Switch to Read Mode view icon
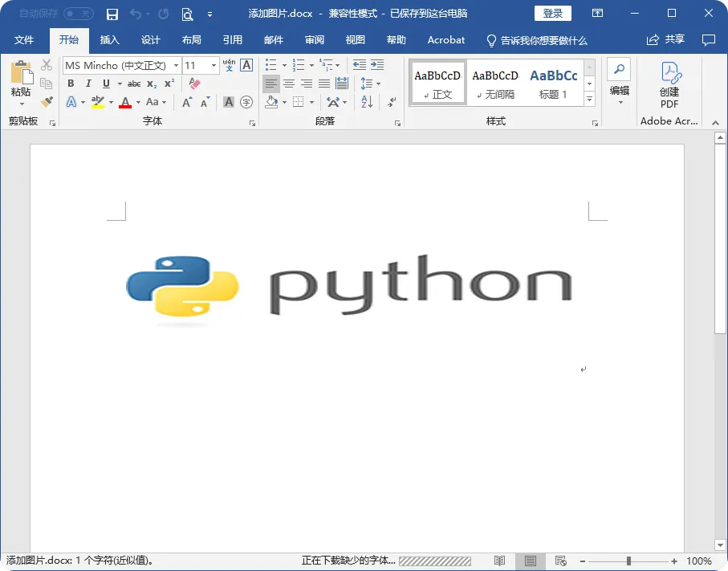The height and width of the screenshot is (571, 728). click(499, 561)
